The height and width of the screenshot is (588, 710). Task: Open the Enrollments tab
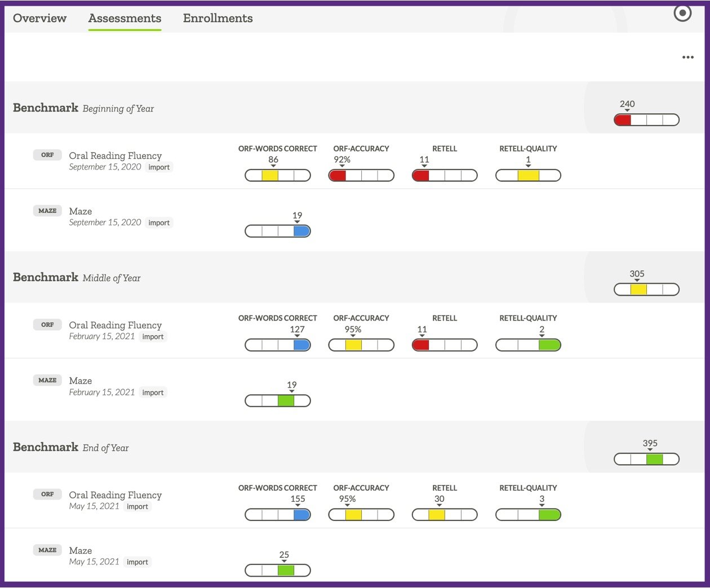[218, 18]
